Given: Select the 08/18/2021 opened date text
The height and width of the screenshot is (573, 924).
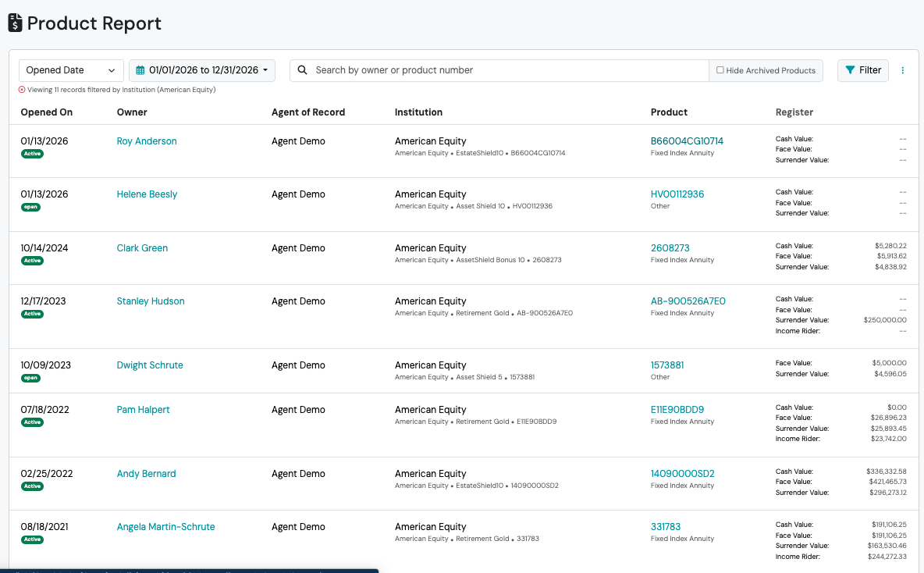Looking at the screenshot, I should click(44, 526).
